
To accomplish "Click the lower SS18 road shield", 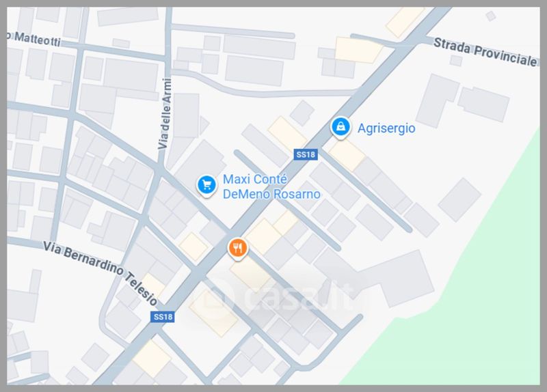I will coord(163,317).
